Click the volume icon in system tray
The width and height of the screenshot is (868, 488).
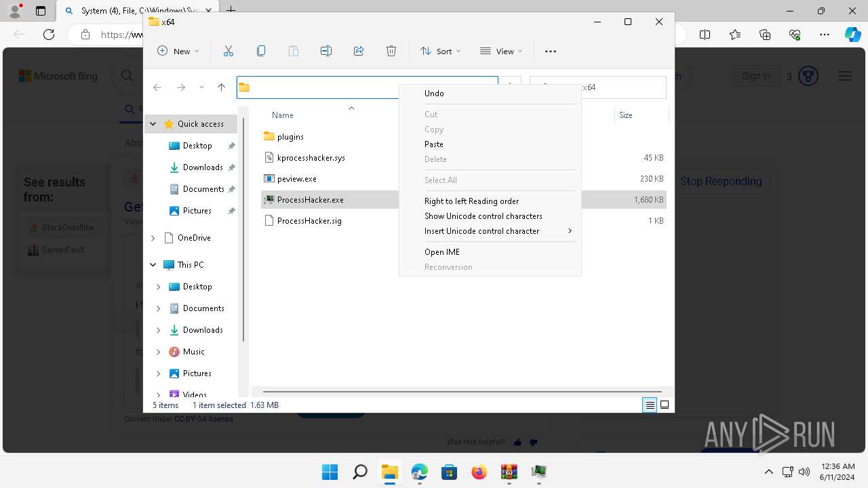point(804,472)
